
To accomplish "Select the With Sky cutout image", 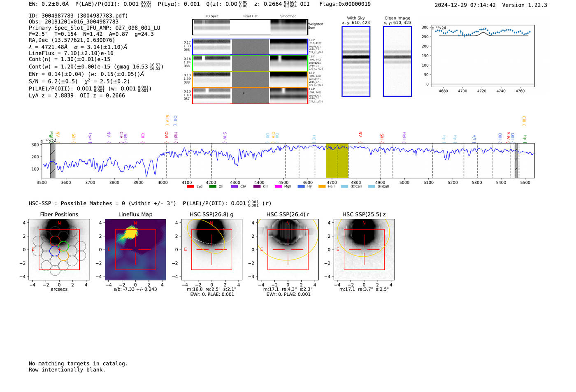I will point(356,61).
